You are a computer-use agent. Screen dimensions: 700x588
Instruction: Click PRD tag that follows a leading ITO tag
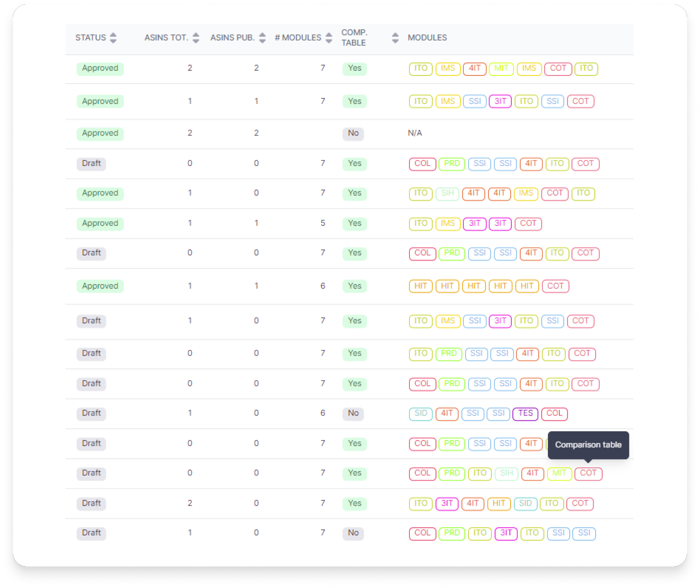[449, 354]
